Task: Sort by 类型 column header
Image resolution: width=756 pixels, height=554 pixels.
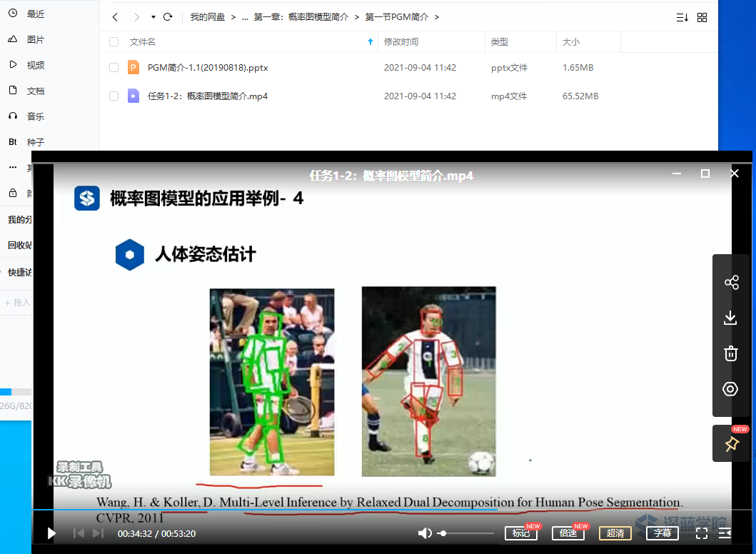Action: (500, 42)
